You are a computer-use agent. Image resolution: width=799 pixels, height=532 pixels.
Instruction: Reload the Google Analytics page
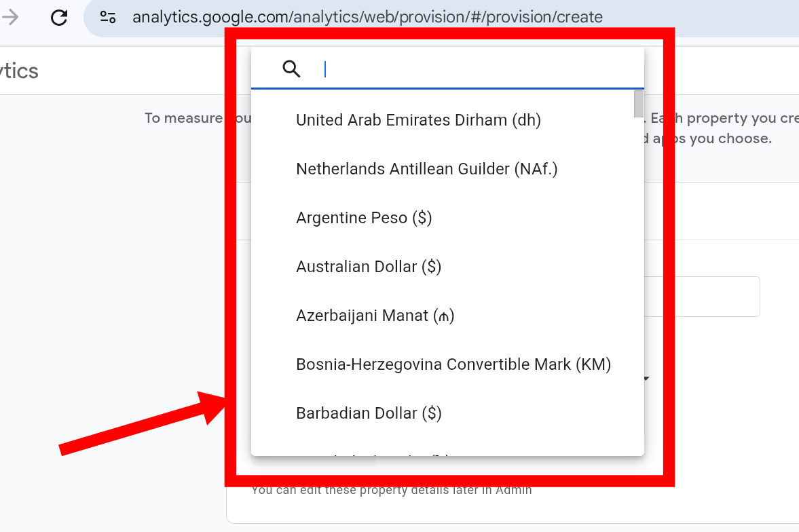click(x=59, y=17)
